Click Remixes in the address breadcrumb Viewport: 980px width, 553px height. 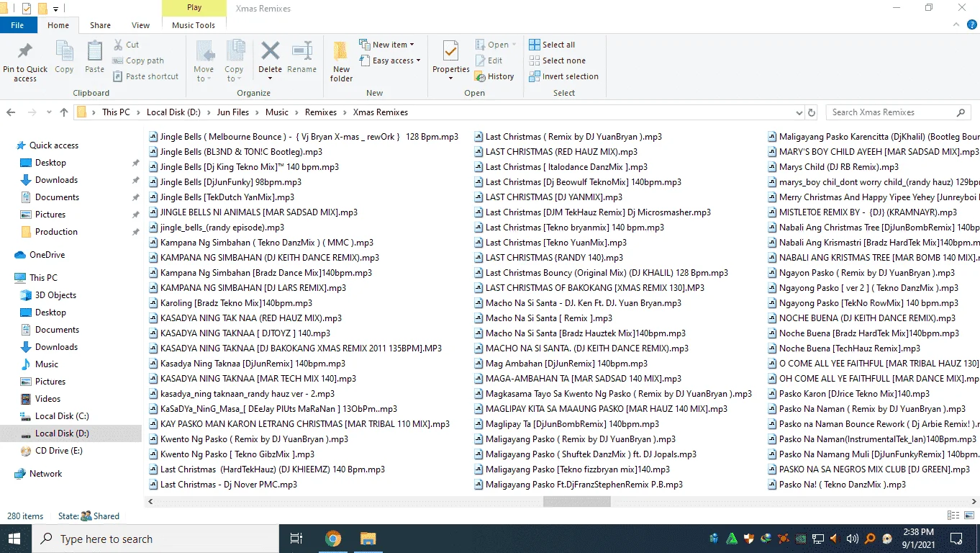pos(321,112)
